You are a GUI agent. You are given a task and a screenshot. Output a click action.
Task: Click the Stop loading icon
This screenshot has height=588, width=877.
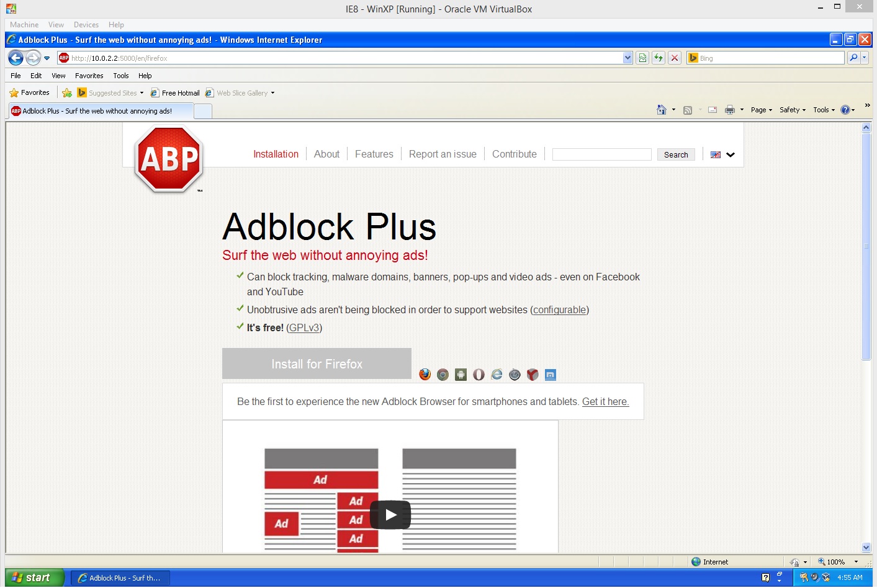click(x=675, y=58)
